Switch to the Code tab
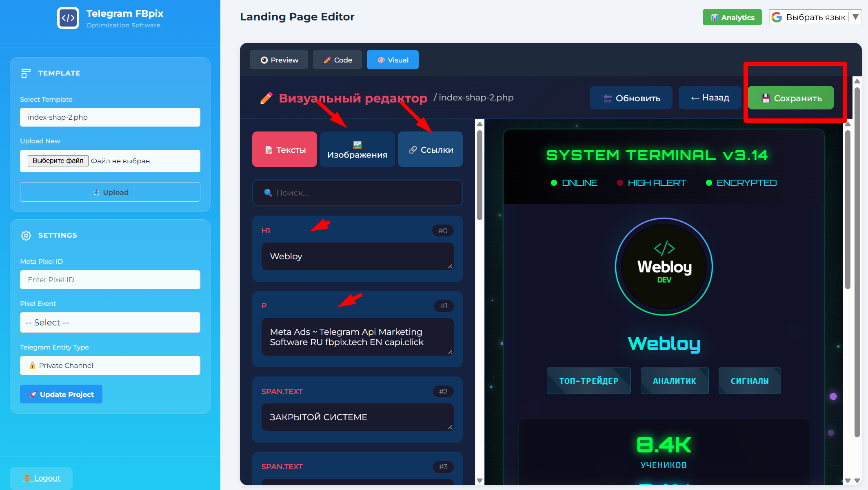The image size is (868, 490). coord(337,60)
